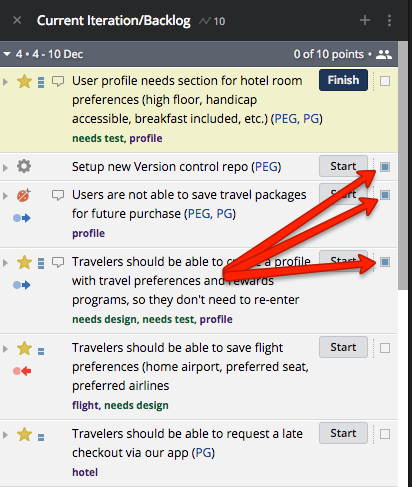Open the three-dot panel options menu
This screenshot has width=412, height=487.
[x=389, y=20]
